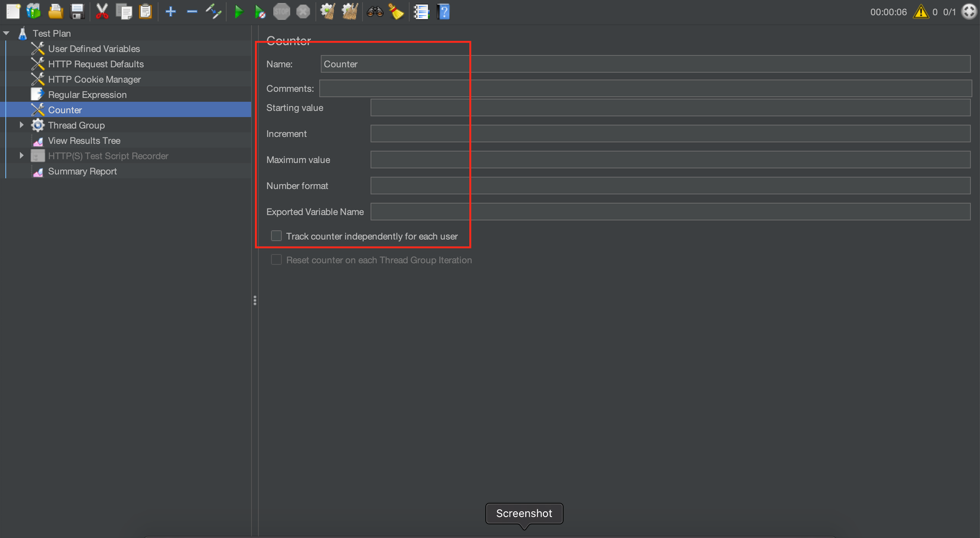The image size is (980, 538).
Task: Toggle Reset counter on each Thread Group Iteration
Action: click(x=276, y=259)
